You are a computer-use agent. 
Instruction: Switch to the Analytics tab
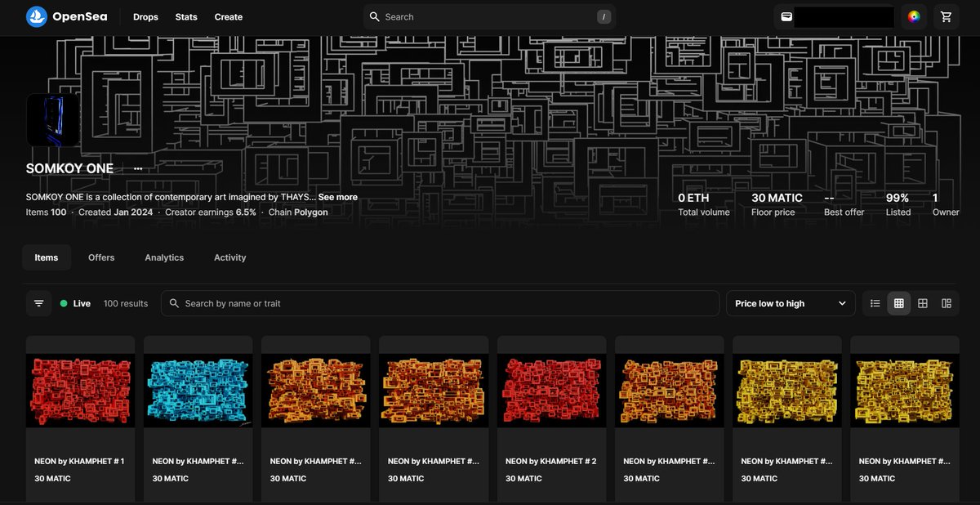coord(164,257)
